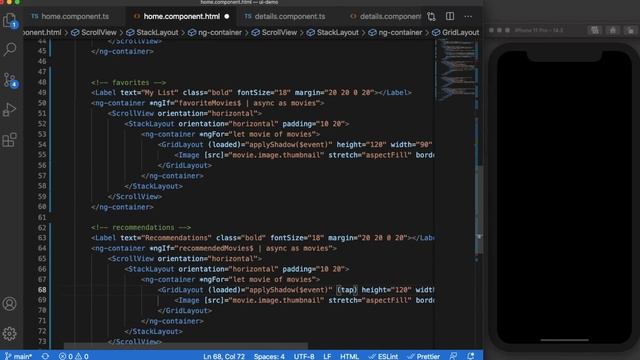
Task: Click the simulator Home icon
Action: point(613,30)
